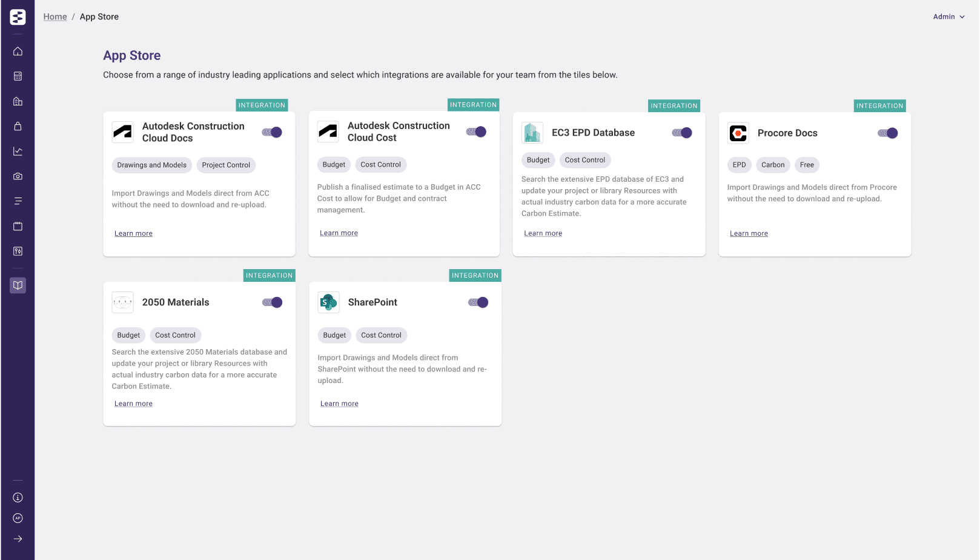Open Learn more for Procore Docs
The width and height of the screenshot is (980, 560).
(749, 233)
